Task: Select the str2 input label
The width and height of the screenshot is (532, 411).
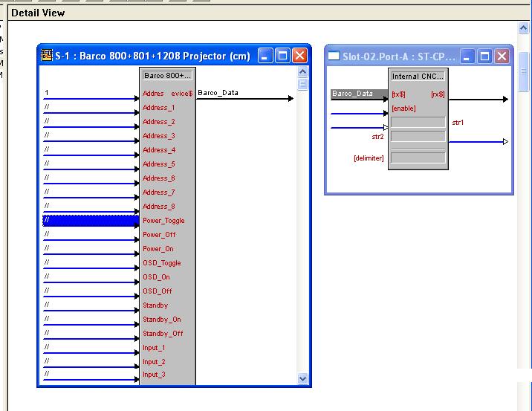Action: point(377,137)
